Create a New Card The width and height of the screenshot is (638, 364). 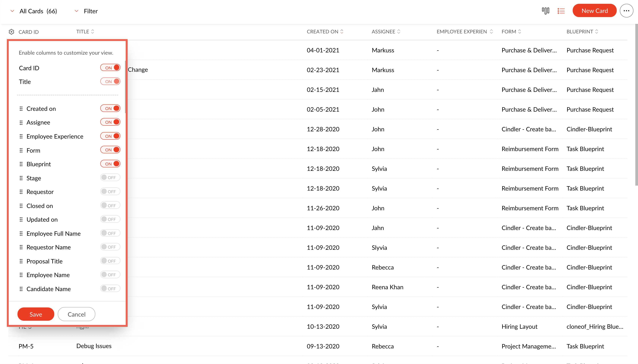pyautogui.click(x=594, y=11)
